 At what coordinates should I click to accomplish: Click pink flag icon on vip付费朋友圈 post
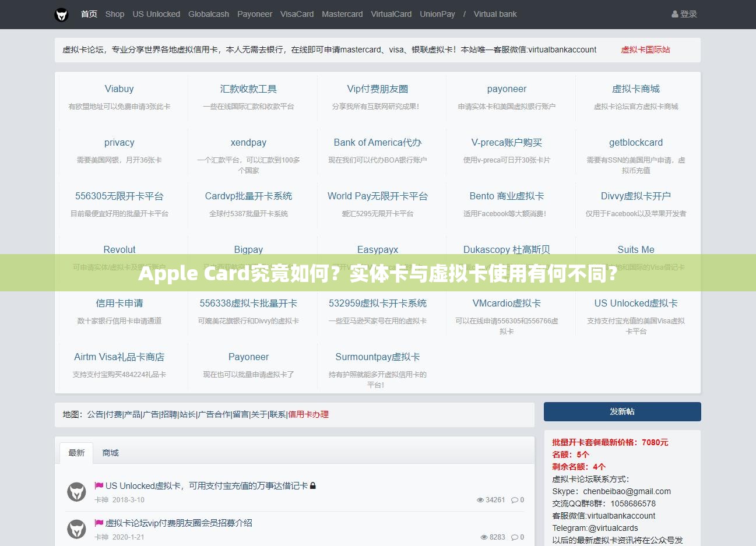click(99, 523)
